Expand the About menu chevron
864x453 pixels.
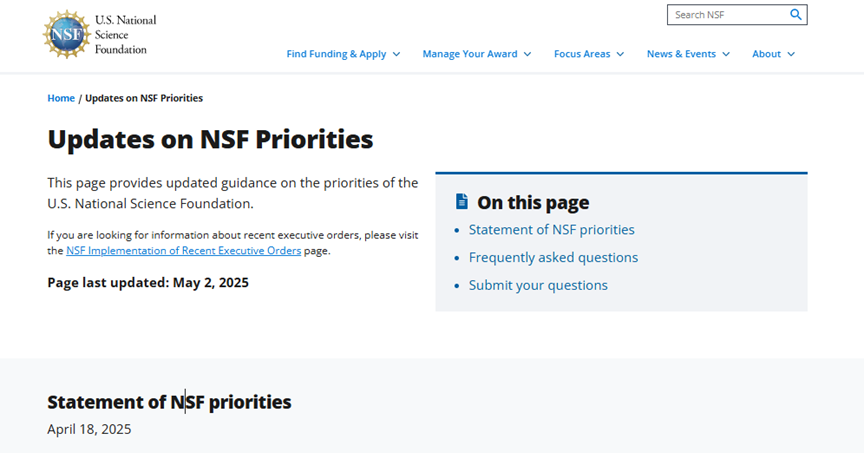(791, 54)
